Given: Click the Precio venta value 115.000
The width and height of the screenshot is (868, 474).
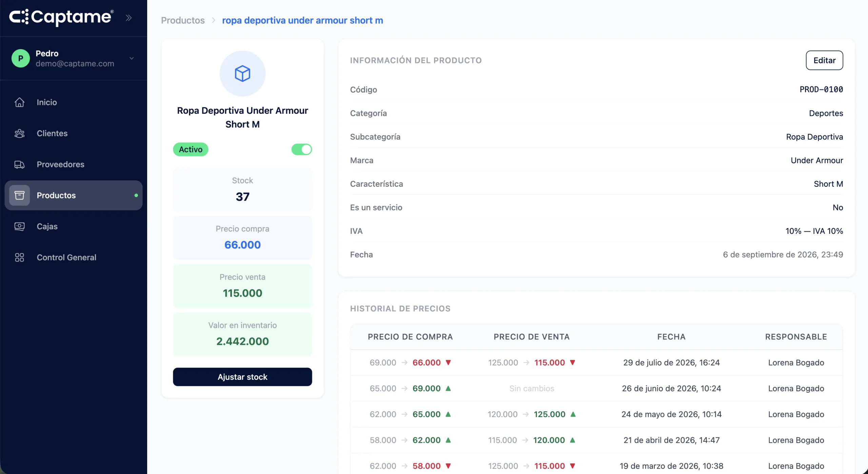Looking at the screenshot, I should [242, 293].
